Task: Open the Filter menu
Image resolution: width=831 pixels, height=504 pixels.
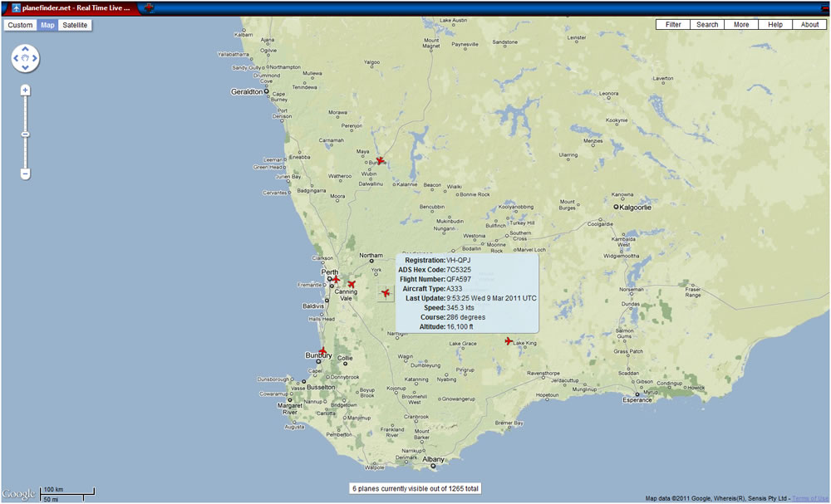Action: (x=673, y=24)
